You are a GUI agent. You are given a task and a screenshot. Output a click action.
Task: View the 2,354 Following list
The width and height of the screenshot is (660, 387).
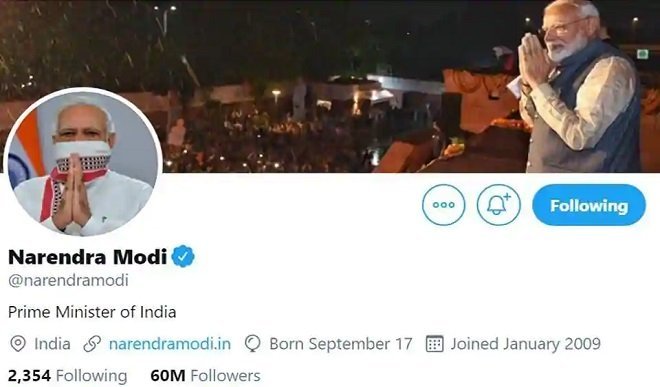point(67,376)
